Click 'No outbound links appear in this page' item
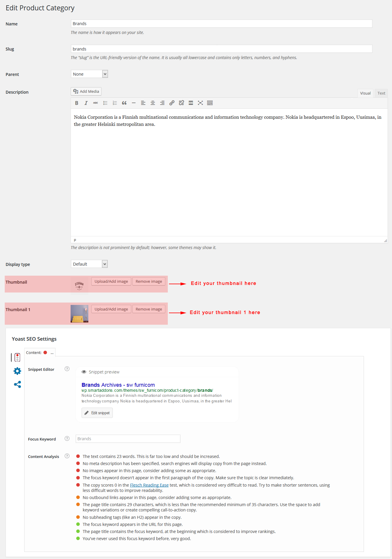This screenshot has width=392, height=559. (x=157, y=497)
